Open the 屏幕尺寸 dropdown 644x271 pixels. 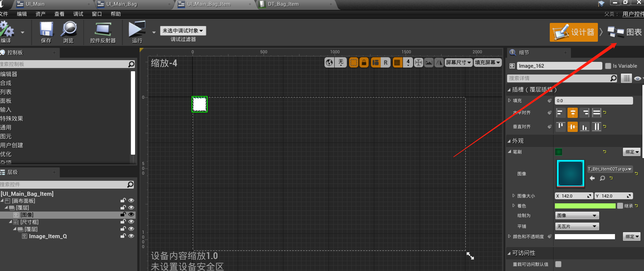point(459,63)
